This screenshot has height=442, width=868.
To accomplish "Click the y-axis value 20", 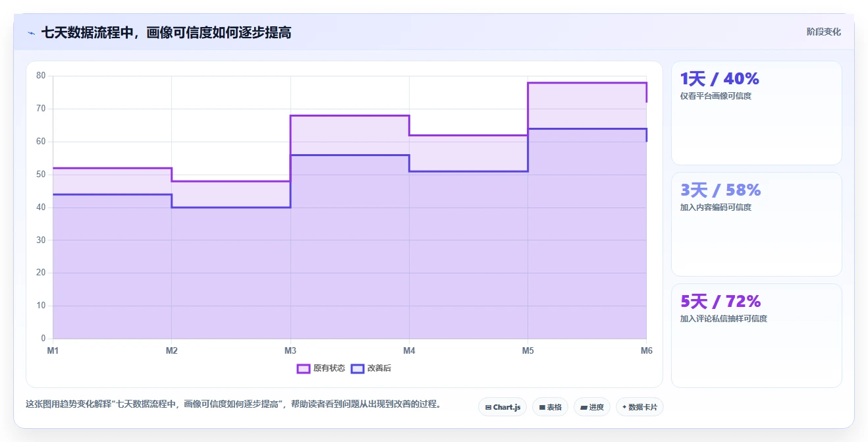I will pyautogui.click(x=41, y=273).
